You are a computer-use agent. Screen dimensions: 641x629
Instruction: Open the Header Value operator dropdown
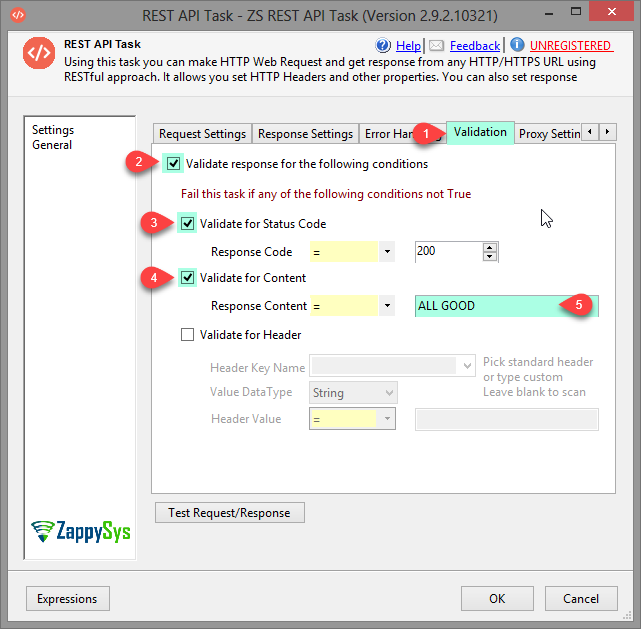coord(387,419)
